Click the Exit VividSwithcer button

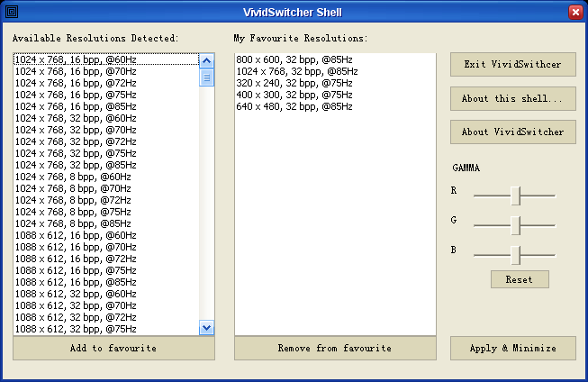(x=513, y=64)
